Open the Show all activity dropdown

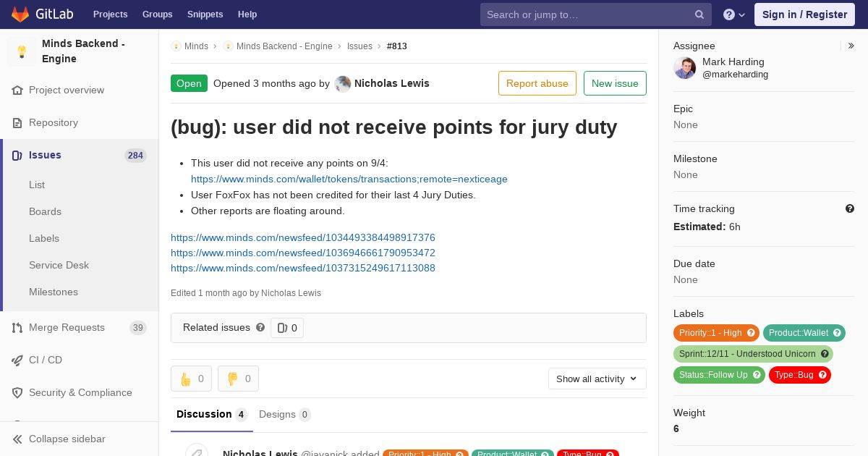click(597, 379)
